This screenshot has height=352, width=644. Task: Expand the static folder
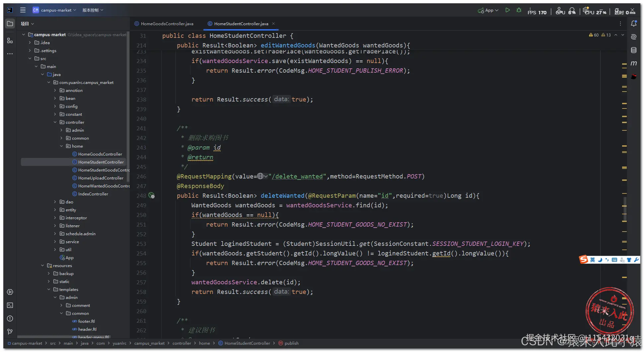coord(49,281)
